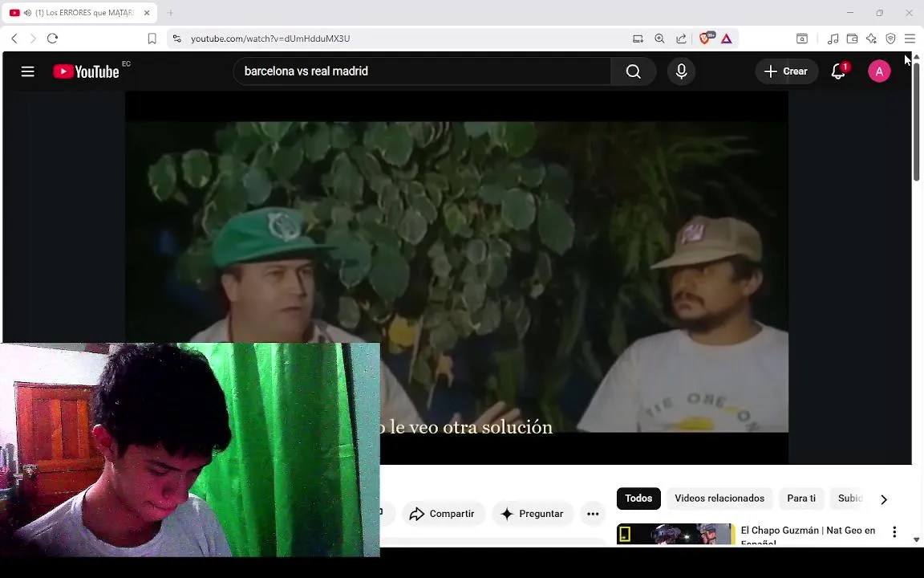
Task: Mute the tab with the speaker icon
Action: (x=27, y=12)
